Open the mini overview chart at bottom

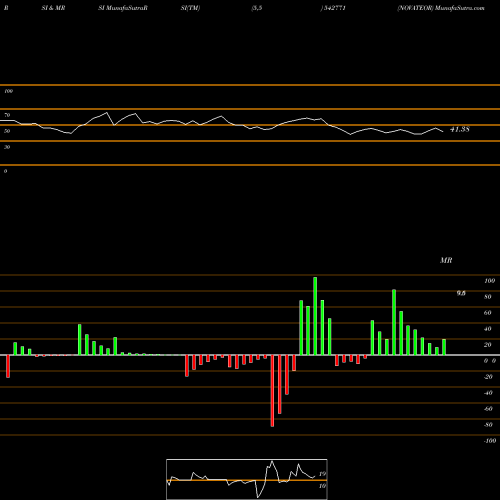pos(247,479)
